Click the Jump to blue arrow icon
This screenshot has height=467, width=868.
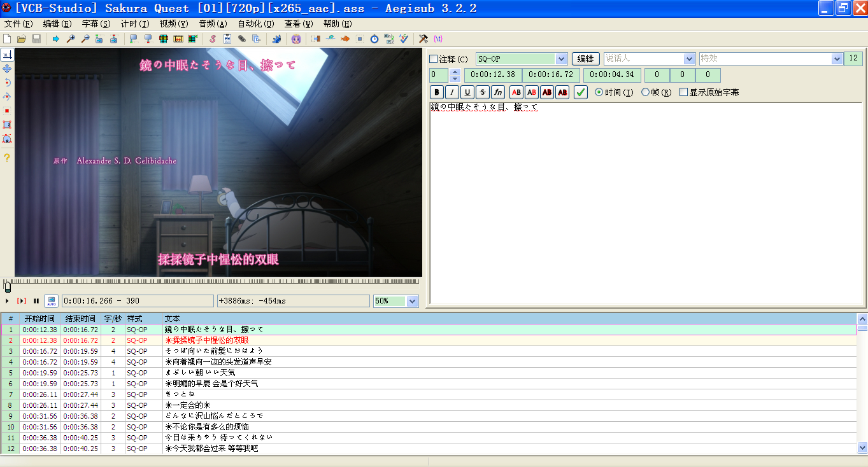point(56,39)
